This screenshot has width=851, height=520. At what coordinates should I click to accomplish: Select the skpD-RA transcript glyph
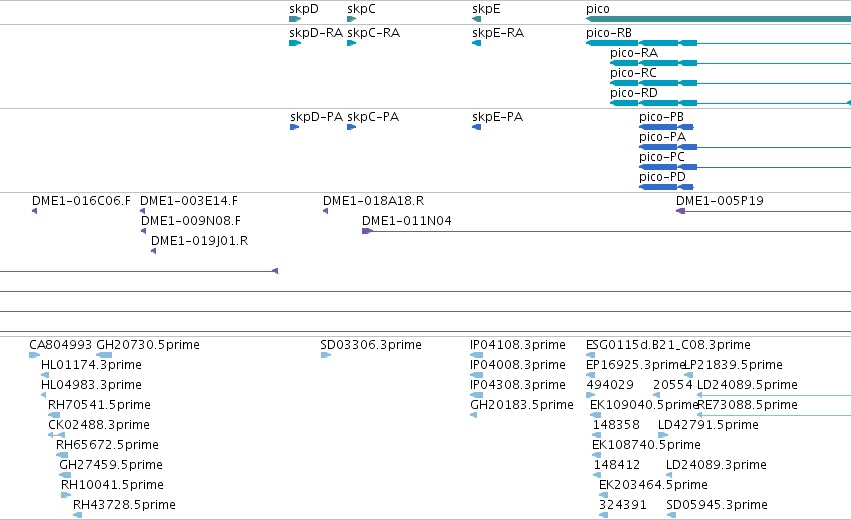click(295, 43)
